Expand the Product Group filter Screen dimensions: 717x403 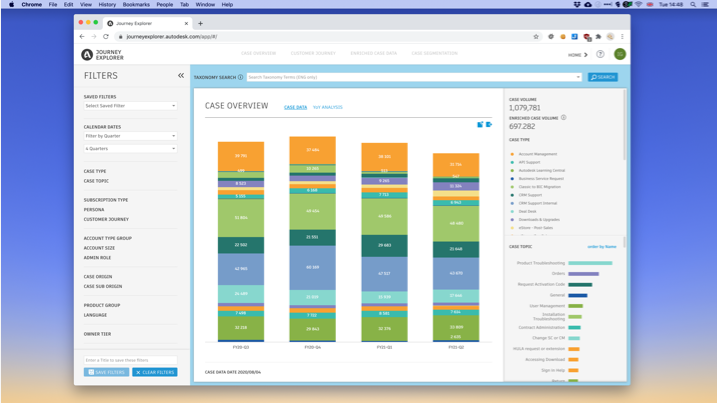tap(102, 306)
